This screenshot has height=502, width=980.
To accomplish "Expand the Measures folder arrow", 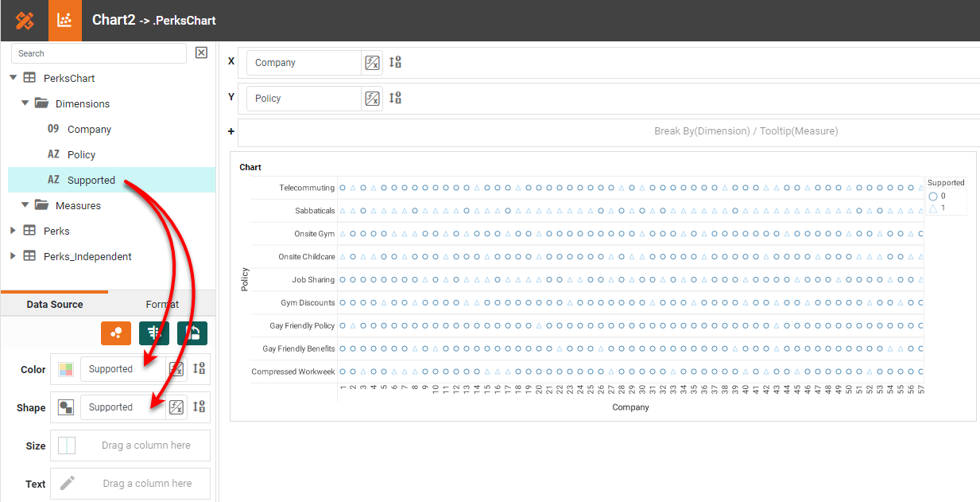I will tap(25, 205).
